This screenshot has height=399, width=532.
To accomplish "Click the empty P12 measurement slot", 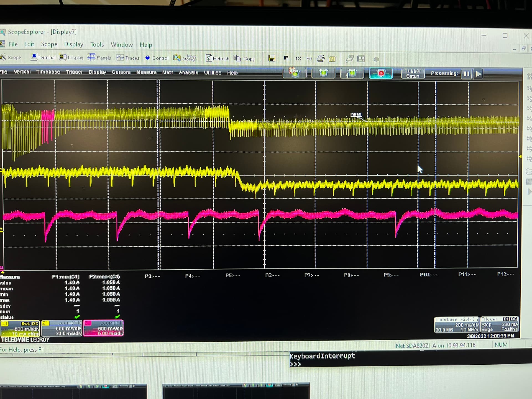I will click(506, 274).
